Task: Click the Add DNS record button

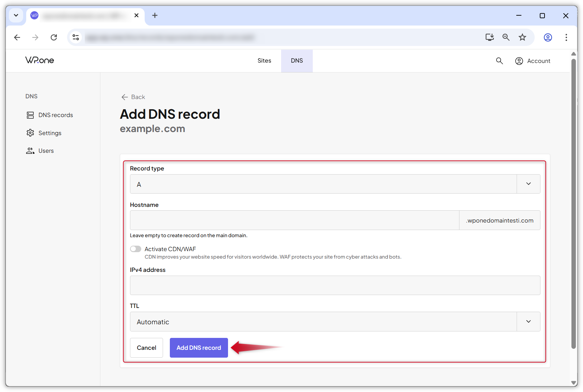Action: 198,347
